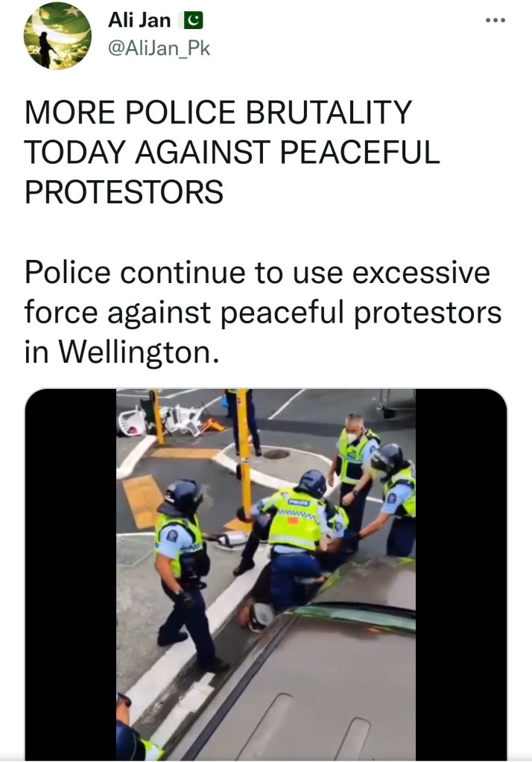Open the @AliJan_Pk handle link

159,48
